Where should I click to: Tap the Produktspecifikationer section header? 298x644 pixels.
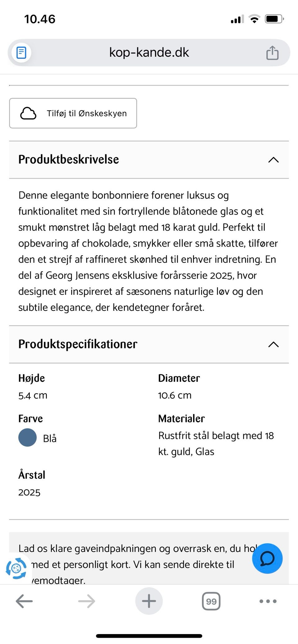78,344
